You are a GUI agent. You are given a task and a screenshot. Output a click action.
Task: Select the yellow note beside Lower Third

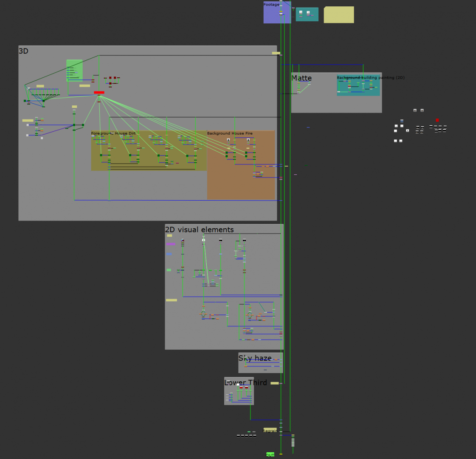click(x=275, y=383)
